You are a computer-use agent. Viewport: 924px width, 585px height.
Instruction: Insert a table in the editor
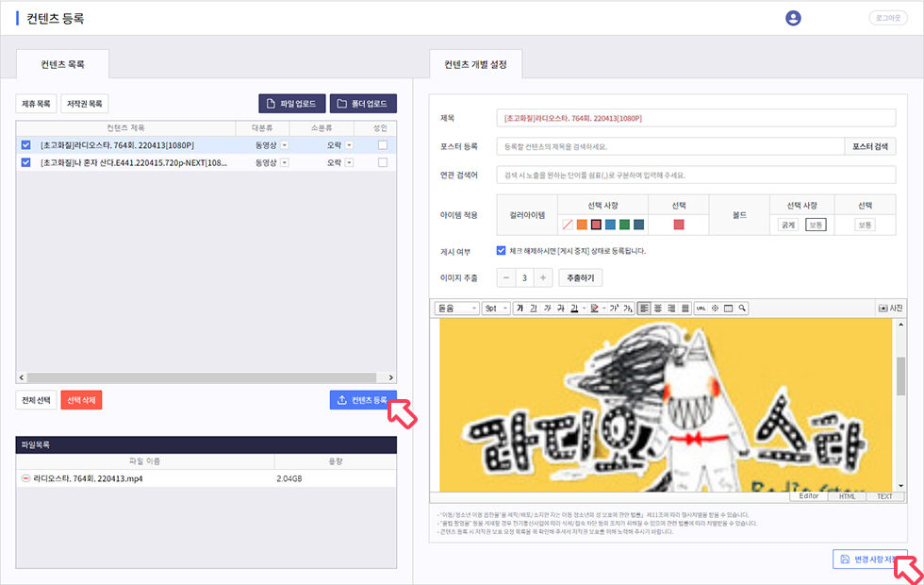click(728, 309)
